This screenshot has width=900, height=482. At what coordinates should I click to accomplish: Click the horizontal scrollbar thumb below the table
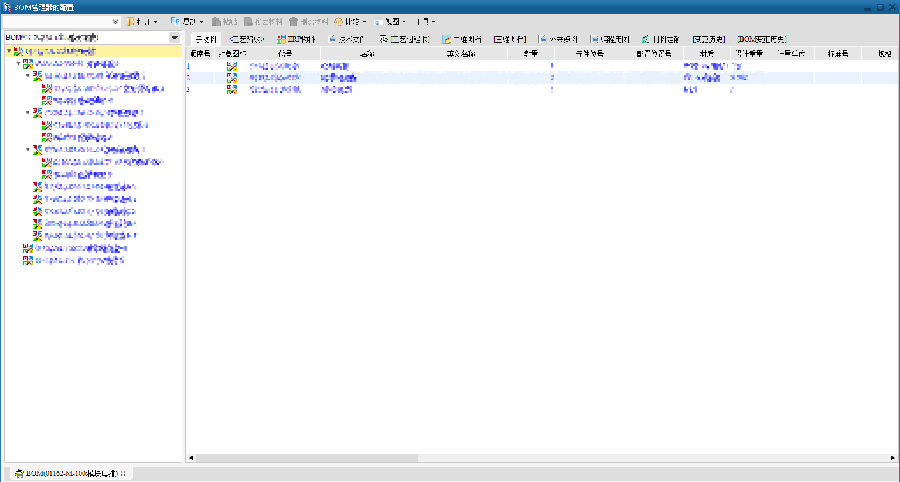click(x=307, y=458)
